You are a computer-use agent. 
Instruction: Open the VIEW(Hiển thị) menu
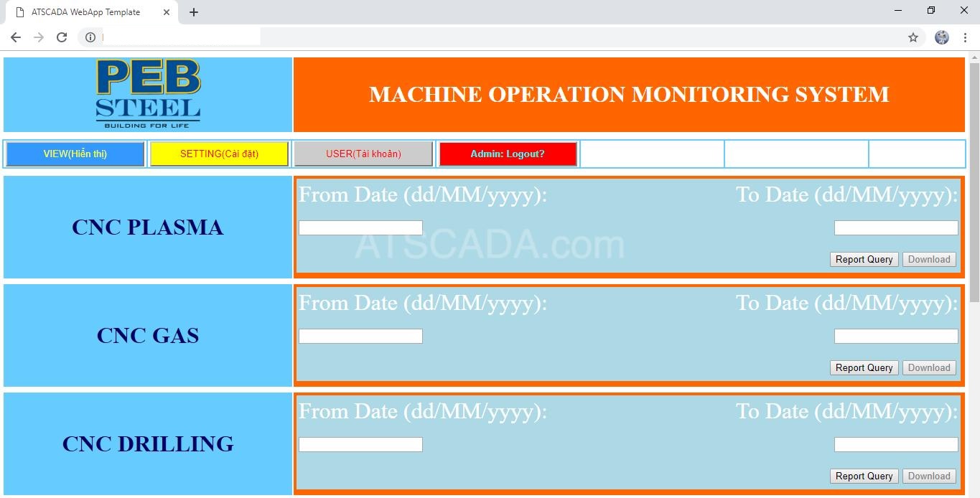coord(75,154)
